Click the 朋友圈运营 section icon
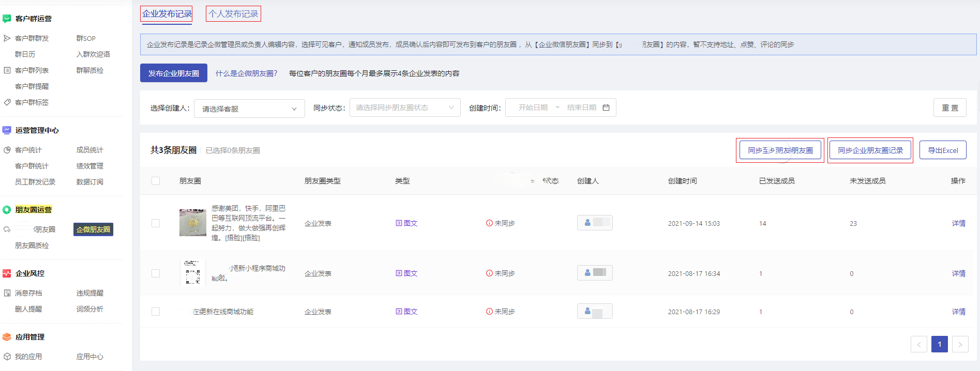 (7, 210)
